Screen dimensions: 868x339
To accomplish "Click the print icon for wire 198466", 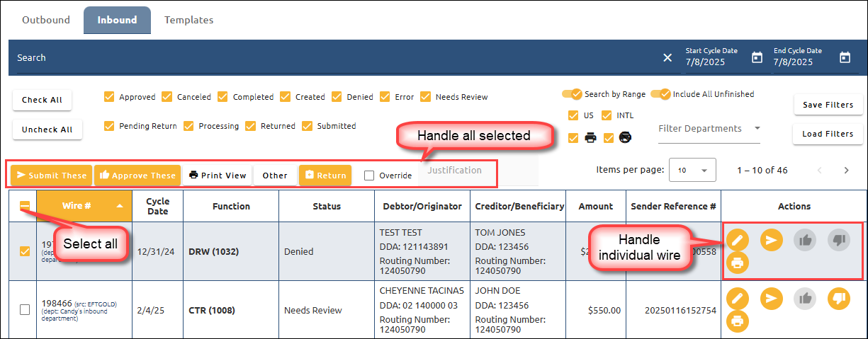I will [x=738, y=321].
